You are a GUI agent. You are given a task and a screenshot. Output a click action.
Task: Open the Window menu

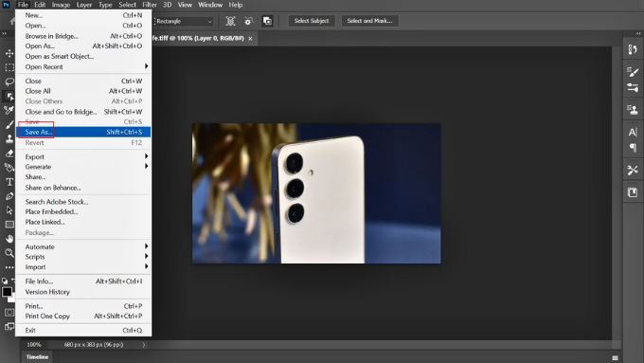(x=210, y=5)
